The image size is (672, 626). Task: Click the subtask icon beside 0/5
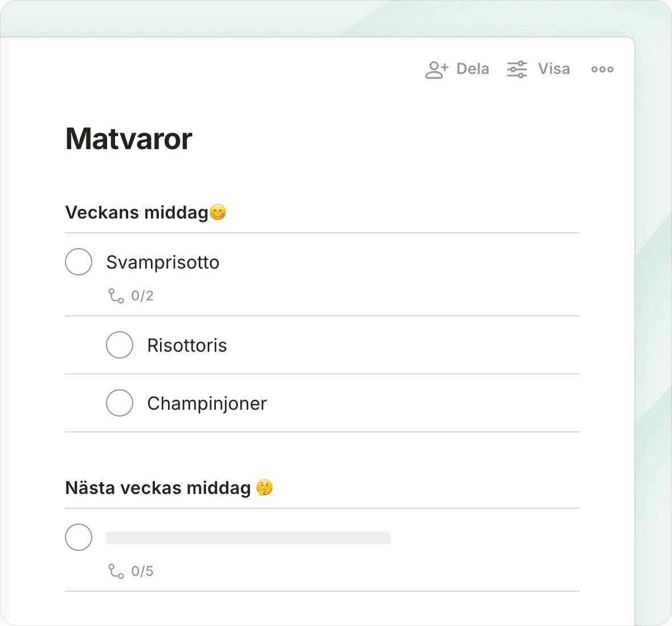116,571
